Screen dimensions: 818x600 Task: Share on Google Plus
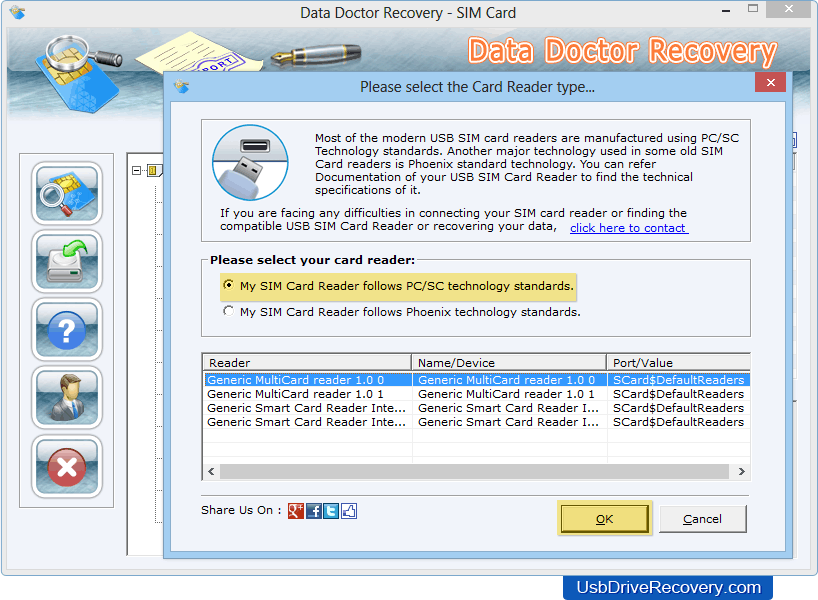point(296,511)
